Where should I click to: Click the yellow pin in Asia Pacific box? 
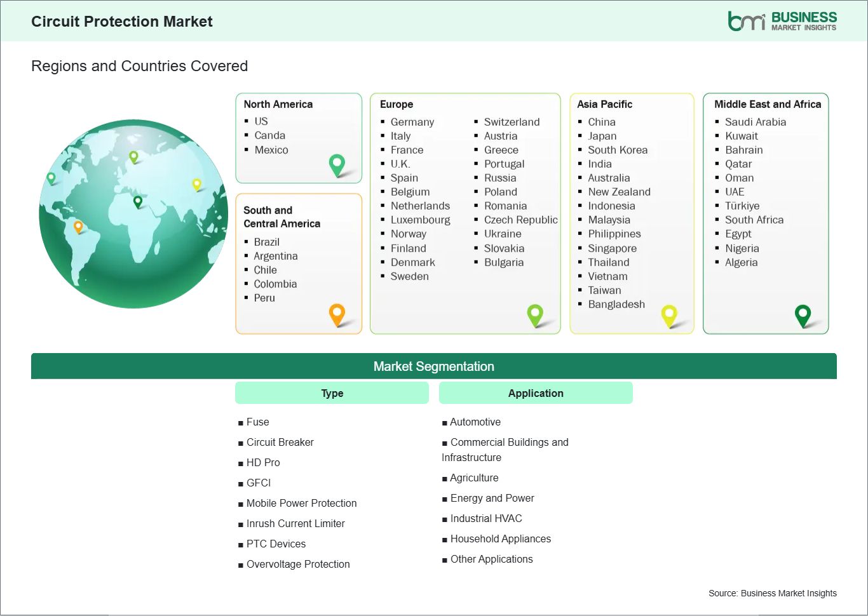pos(669,314)
